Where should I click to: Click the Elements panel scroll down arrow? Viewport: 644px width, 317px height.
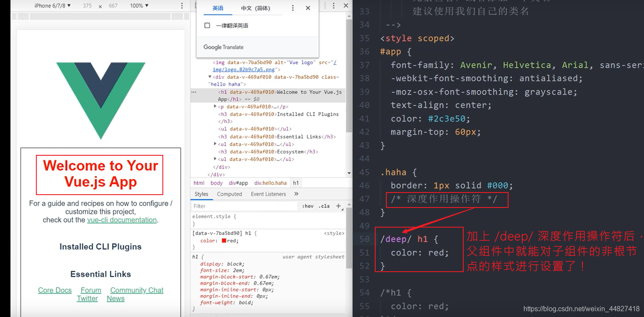click(349, 173)
